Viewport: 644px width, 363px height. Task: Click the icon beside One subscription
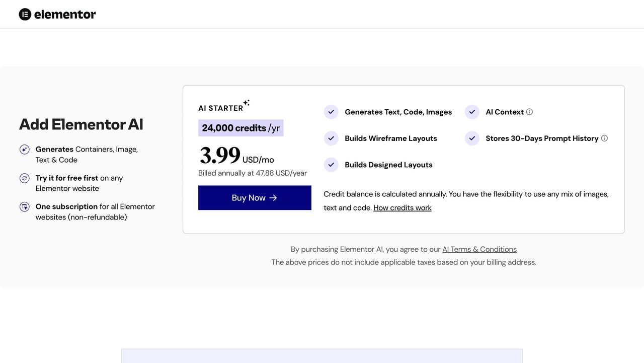pos(25,207)
